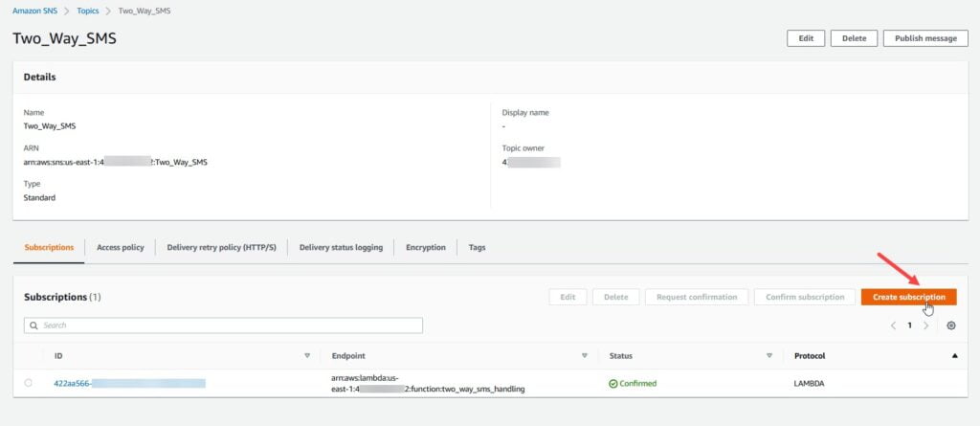Click the Endpoint column header label
Viewport: 980px width, 426px height.
[348, 355]
